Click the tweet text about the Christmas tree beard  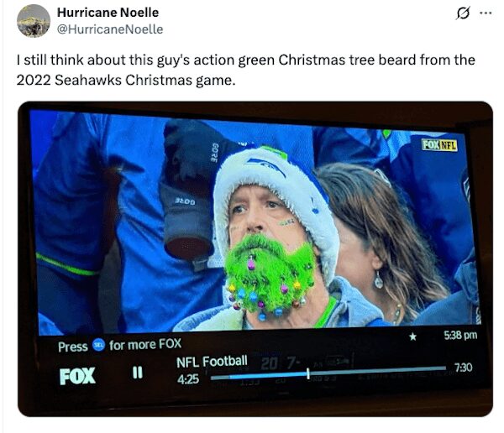coord(245,70)
